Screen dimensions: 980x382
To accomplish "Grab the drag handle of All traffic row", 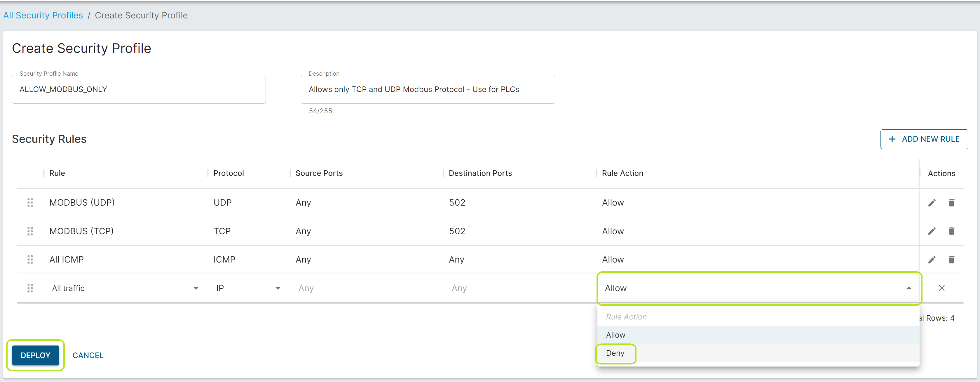I will point(30,288).
